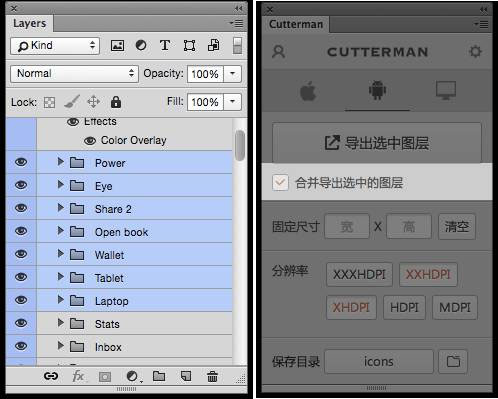The height and width of the screenshot is (399, 498).
Task: Click the fixed width input field
Action: click(347, 227)
